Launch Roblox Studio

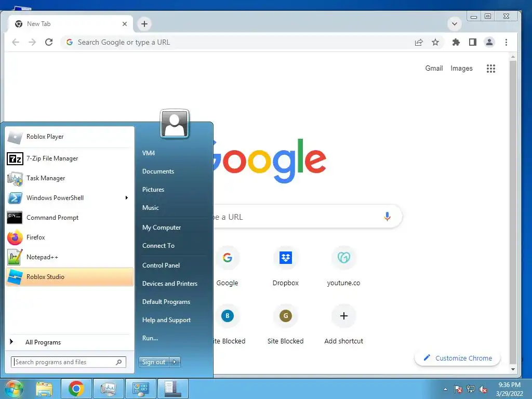70,277
